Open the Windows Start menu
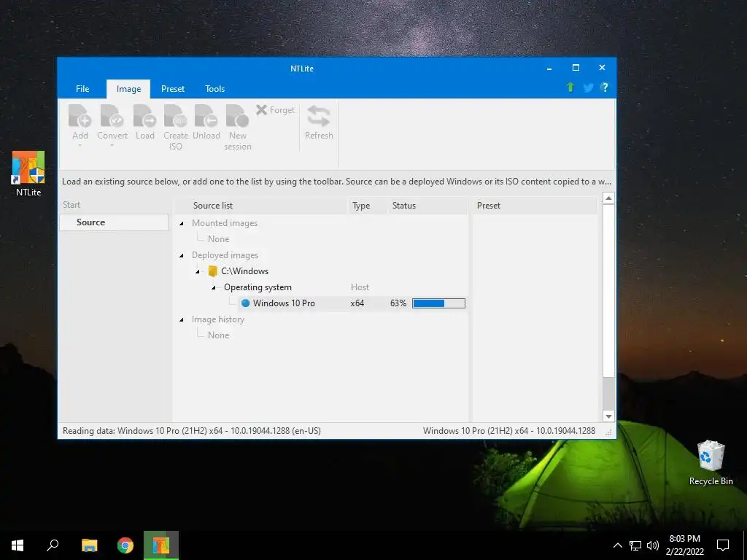The image size is (747, 560). [x=18, y=545]
